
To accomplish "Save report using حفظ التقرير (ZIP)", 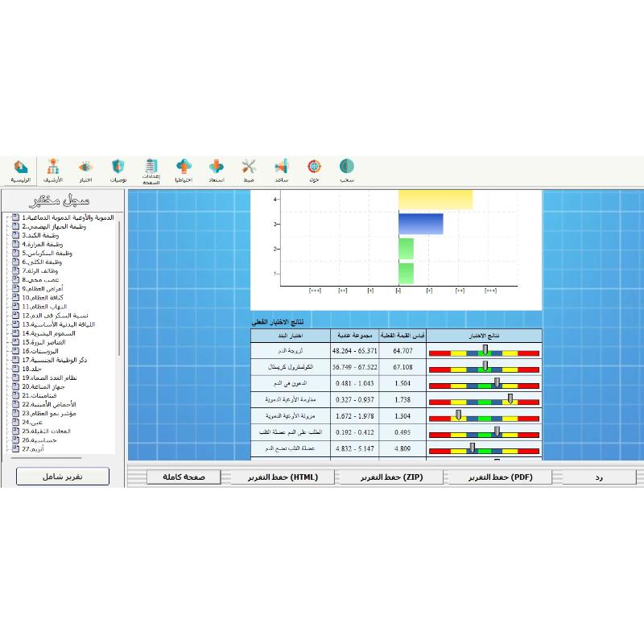I will (x=392, y=477).
